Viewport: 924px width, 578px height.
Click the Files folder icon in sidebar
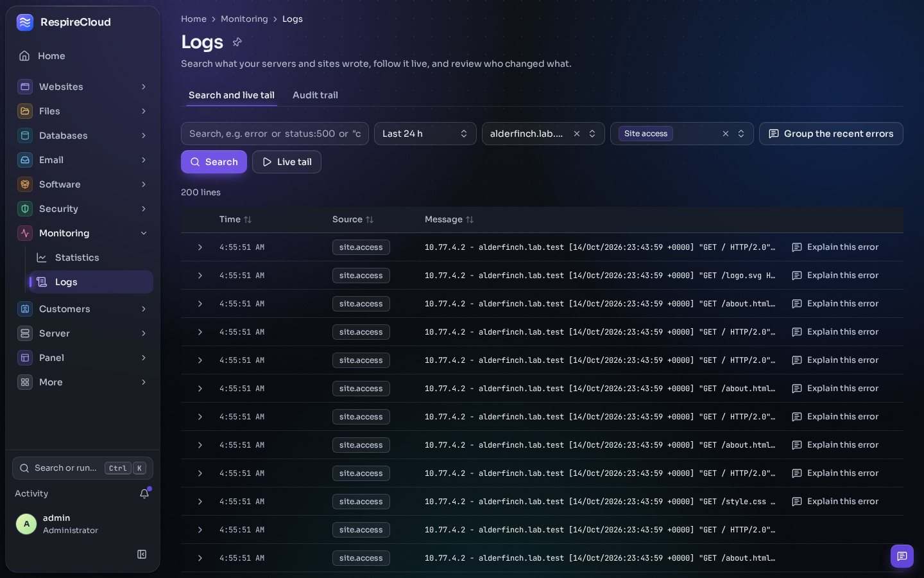coord(25,111)
